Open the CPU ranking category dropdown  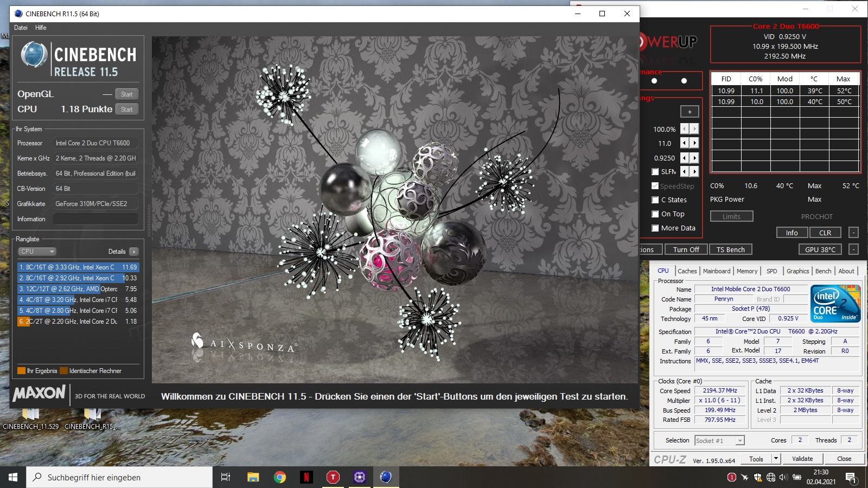(x=37, y=252)
